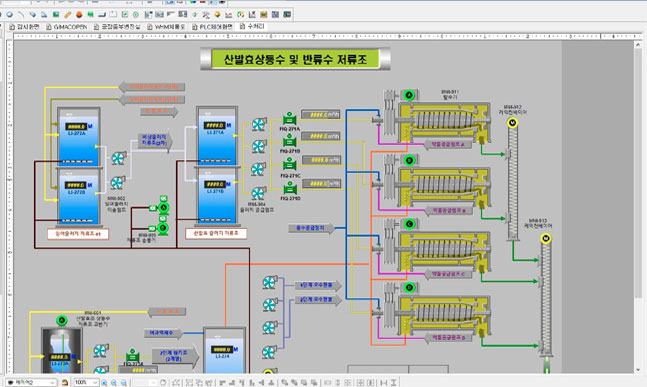Open the tab between GIMACOPEN and WHM
647x387 pixels.
point(117,26)
